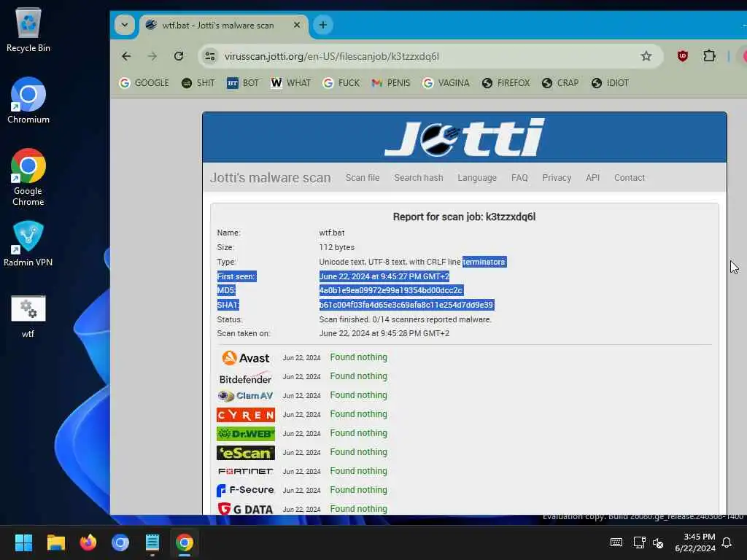Image resolution: width=747 pixels, height=560 pixels.
Task: Open Google Chrome desktop shortcut
Action: click(x=28, y=177)
